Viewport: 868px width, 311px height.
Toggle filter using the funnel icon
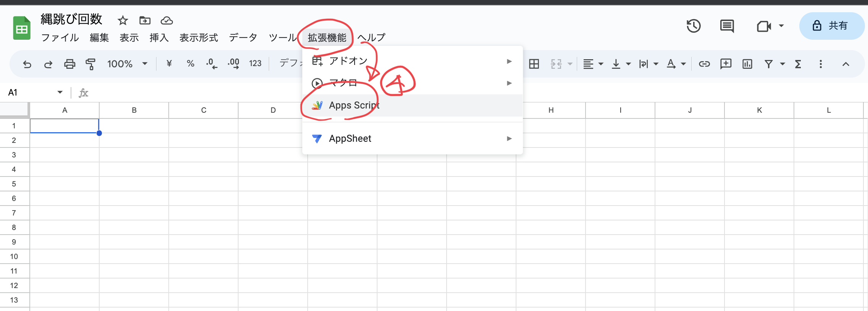point(768,64)
